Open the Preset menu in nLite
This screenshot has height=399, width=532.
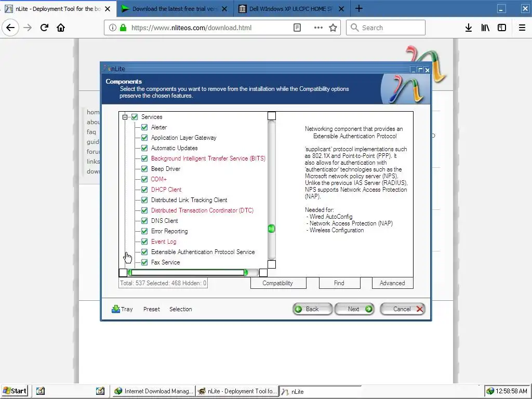[151, 309]
